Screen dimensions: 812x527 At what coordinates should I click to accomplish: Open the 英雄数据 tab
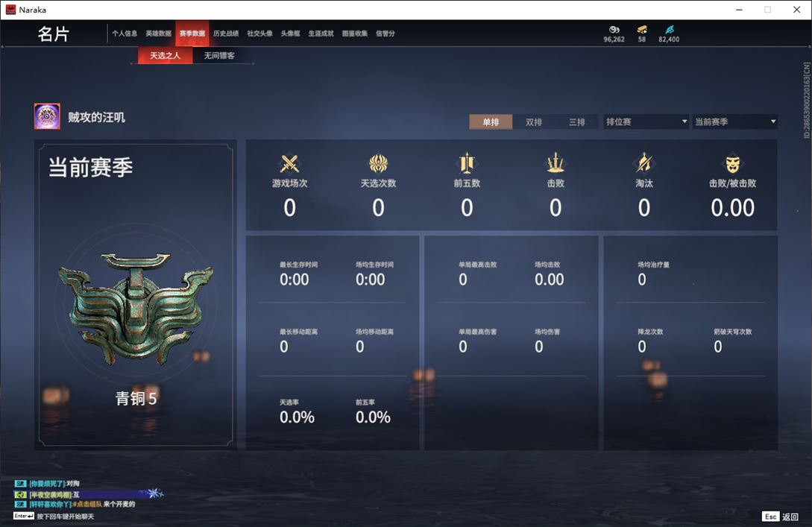(x=158, y=34)
